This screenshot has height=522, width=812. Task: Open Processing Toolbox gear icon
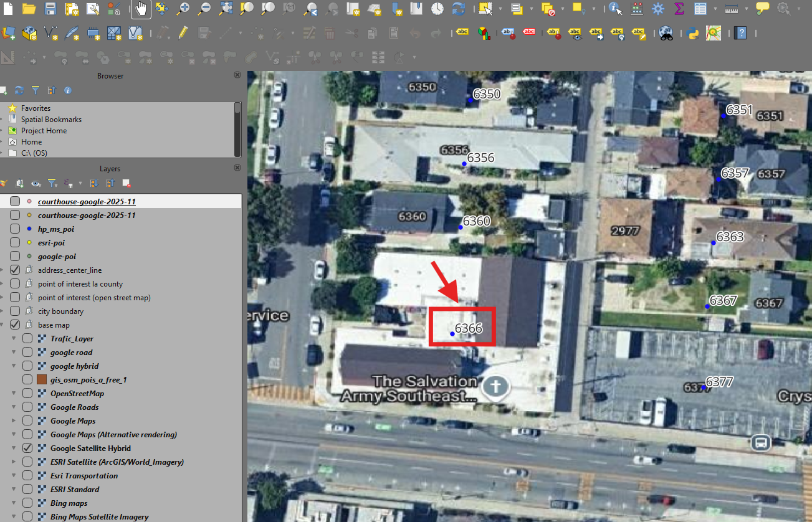[x=658, y=9]
